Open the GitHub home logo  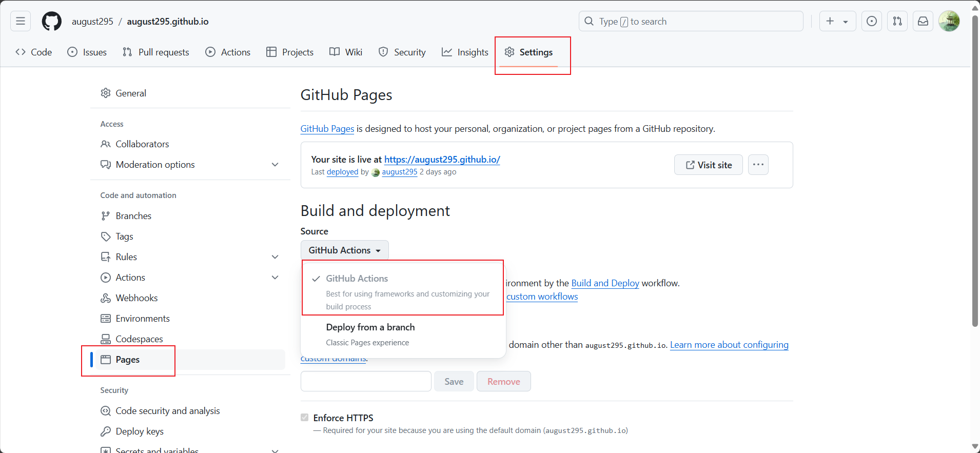click(51, 22)
